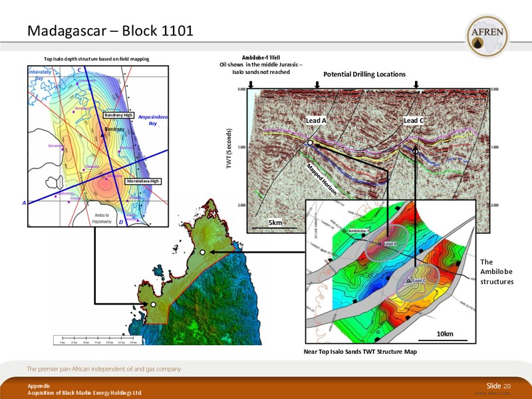Screen dimensions: 532x399
Task: Click the white circle marker on southwestern block area
Action: coord(153,305)
